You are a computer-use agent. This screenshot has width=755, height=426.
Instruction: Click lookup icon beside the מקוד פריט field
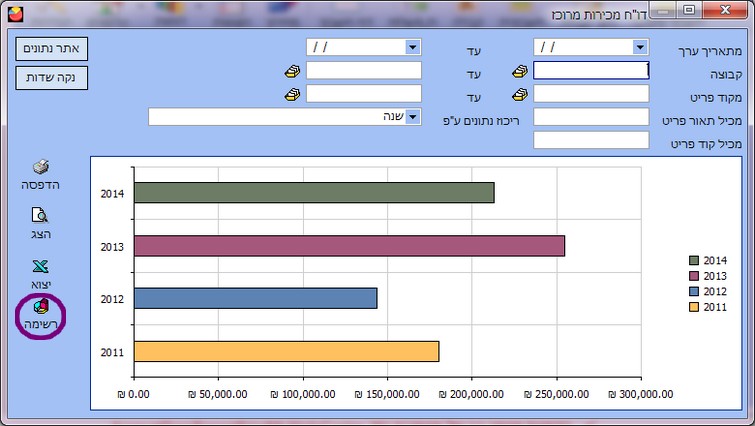(520, 94)
